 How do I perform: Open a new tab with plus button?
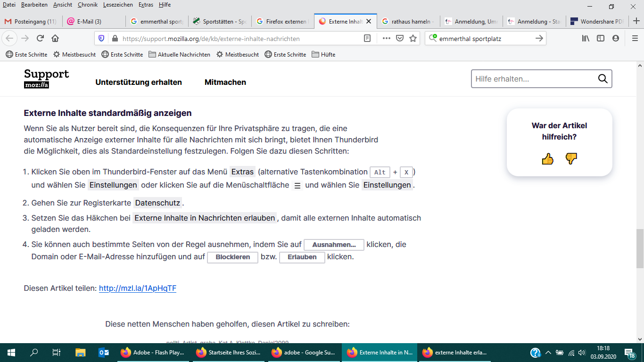pos(636,21)
